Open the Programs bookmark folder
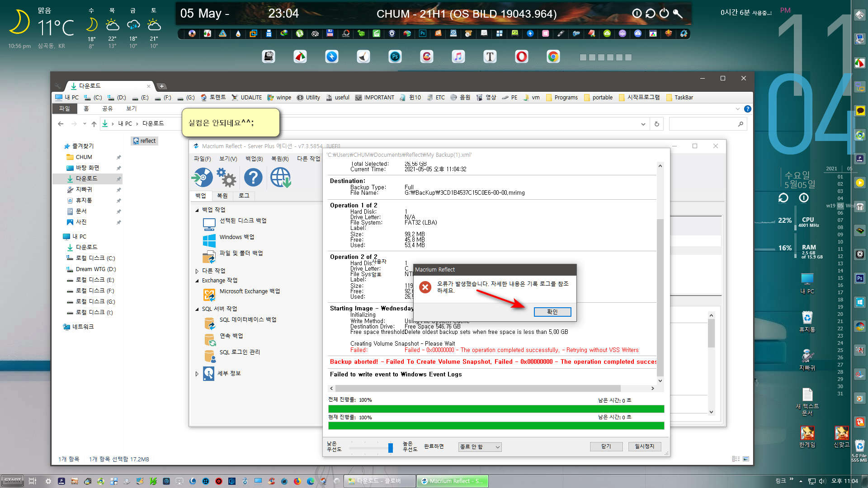This screenshot has width=868, height=488. 562,97
